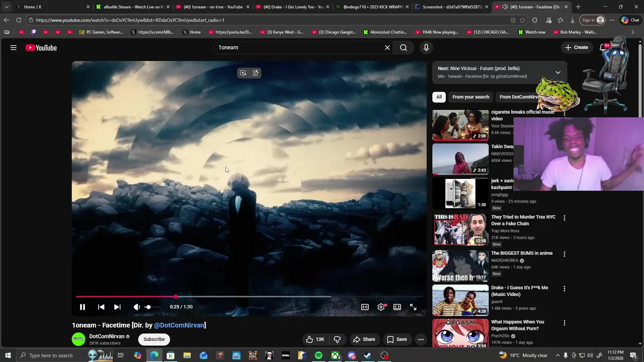The height and width of the screenshot is (362, 644).
Task: Skip to the next video
Action: click(x=117, y=307)
